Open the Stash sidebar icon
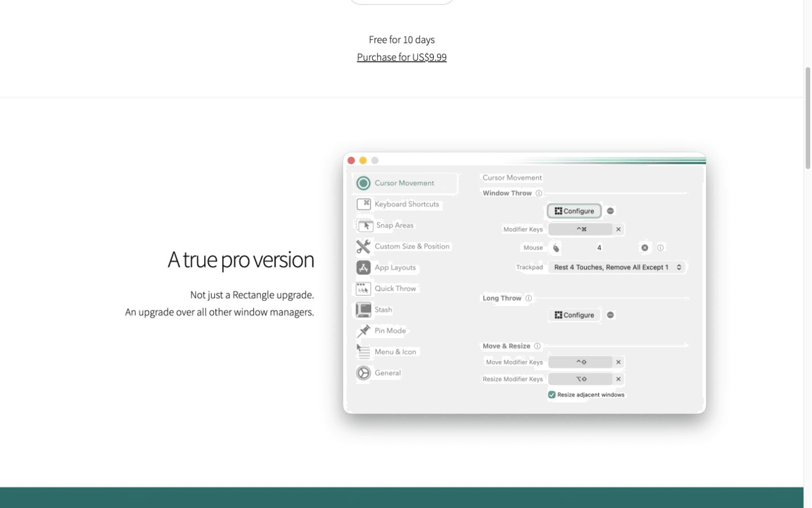Image resolution: width=812 pixels, height=508 pixels. pyautogui.click(x=364, y=309)
